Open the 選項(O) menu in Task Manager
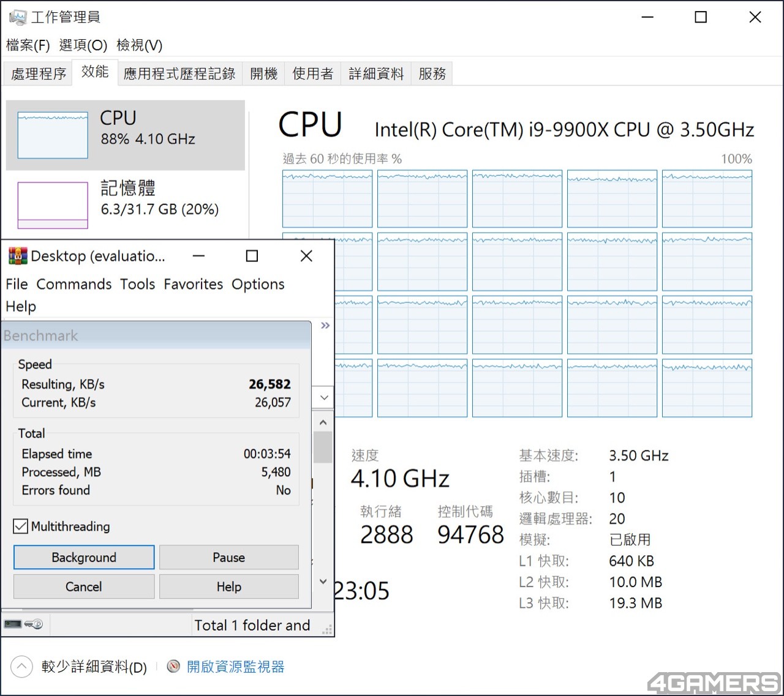The image size is (784, 696). click(x=83, y=45)
